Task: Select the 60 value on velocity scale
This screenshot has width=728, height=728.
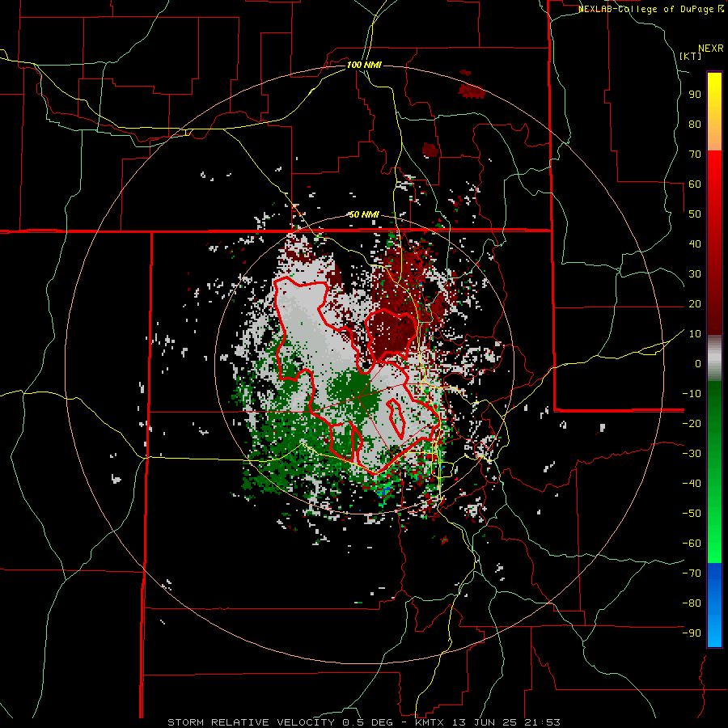Action: (695, 184)
